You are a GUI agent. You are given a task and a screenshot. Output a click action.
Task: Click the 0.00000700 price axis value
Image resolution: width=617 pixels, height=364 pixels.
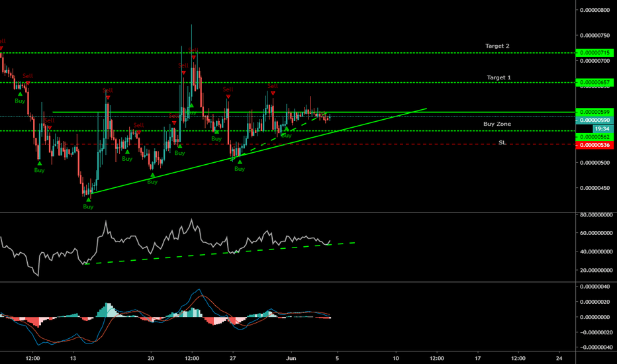pos(595,61)
